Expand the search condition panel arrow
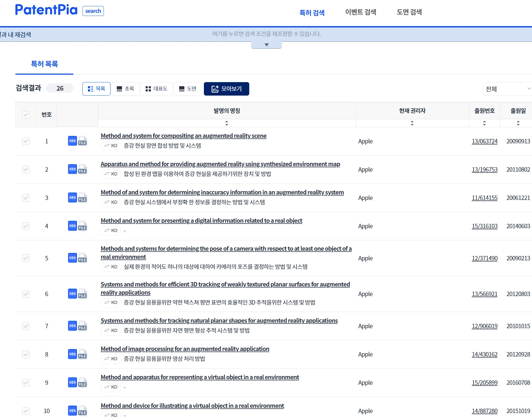Image resolution: width=532 pixels, height=418 pixels. pyautogui.click(x=266, y=45)
